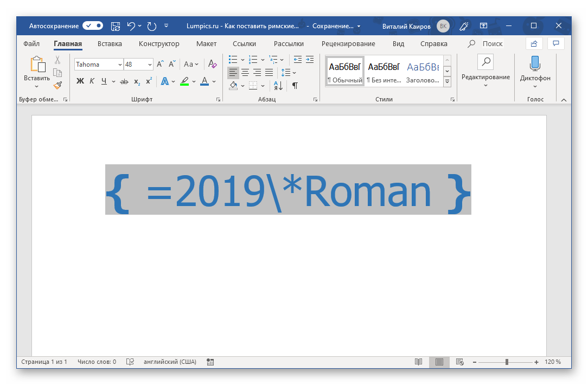Open the Undo history dropdown
This screenshot has width=588, height=385.
pos(140,26)
